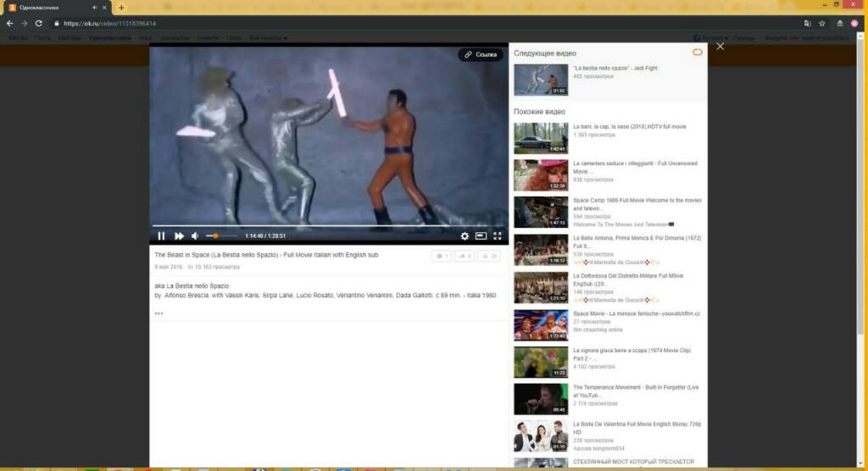Bookmark page with the star icon
Viewport: 868px width, 471px height.
(822, 23)
